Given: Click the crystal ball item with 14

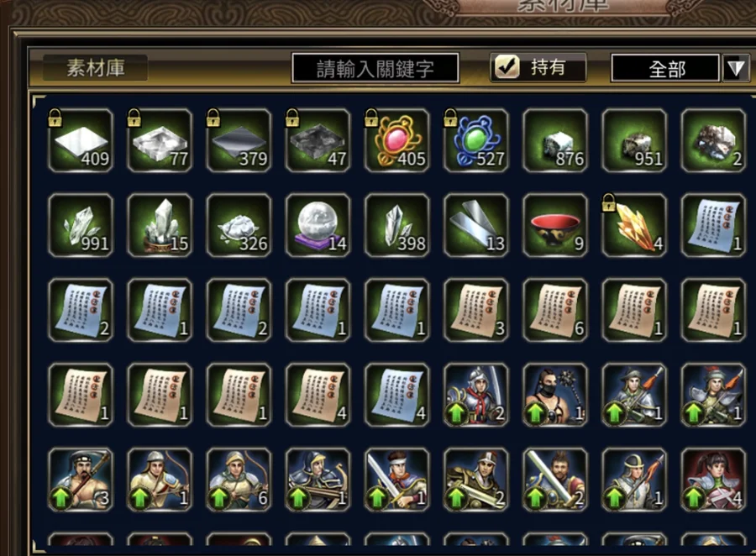Looking at the screenshot, I should click(318, 225).
